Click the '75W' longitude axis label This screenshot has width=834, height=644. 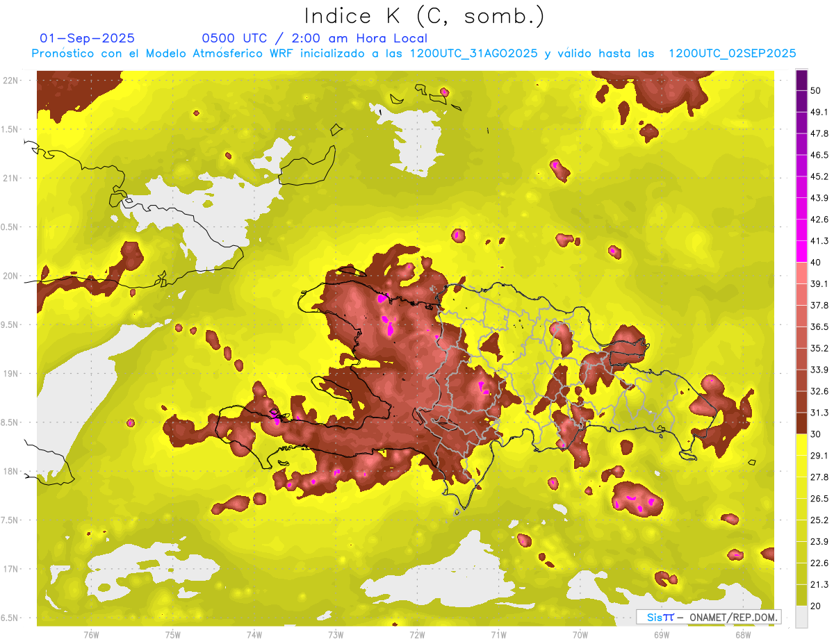pyautogui.click(x=173, y=634)
